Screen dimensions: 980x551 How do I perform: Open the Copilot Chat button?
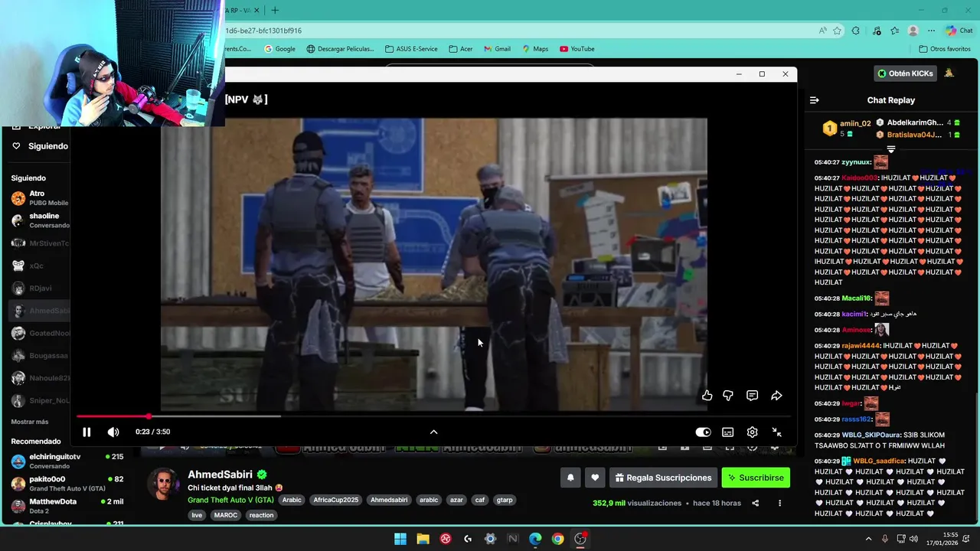pyautogui.click(x=959, y=31)
